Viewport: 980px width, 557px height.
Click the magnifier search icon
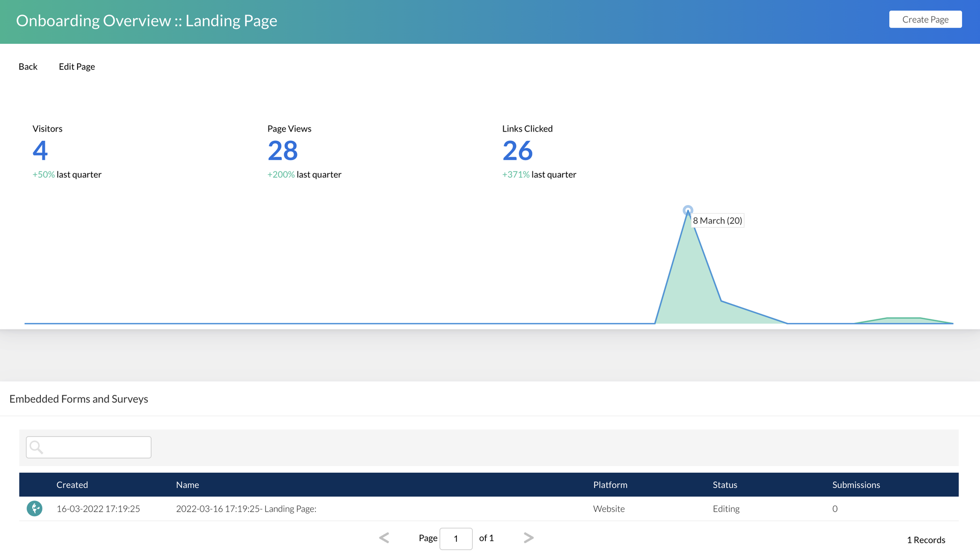(x=36, y=447)
